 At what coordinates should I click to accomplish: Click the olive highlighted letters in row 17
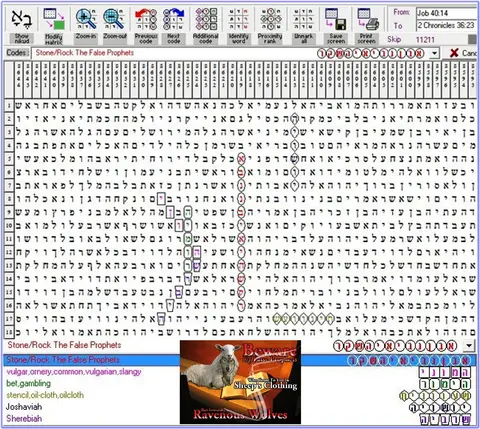(303, 319)
